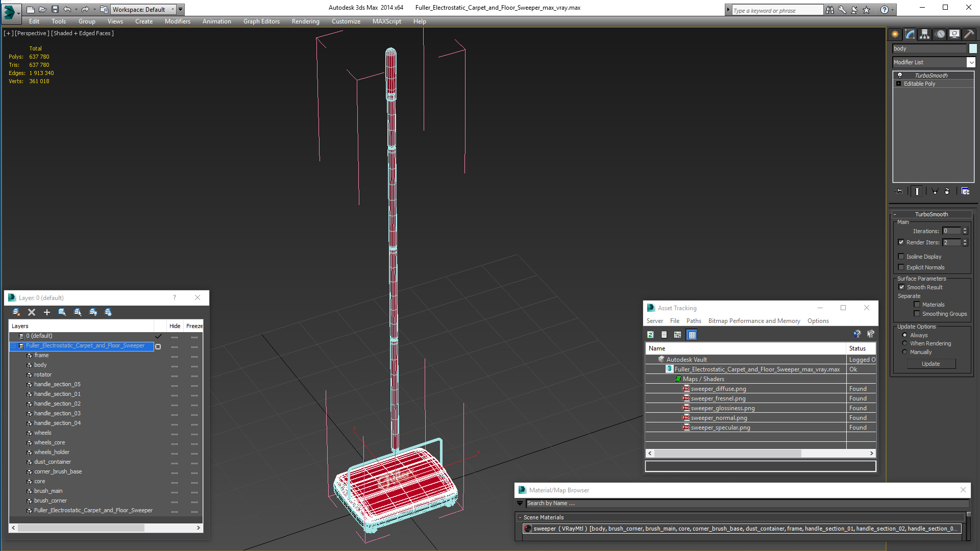Toggle the Render Iters checkbox
This screenshot has width=980, height=551.
(x=901, y=242)
